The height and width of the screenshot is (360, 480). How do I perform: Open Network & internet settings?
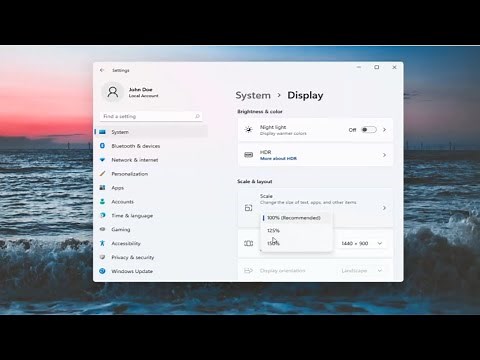[x=152, y=160]
